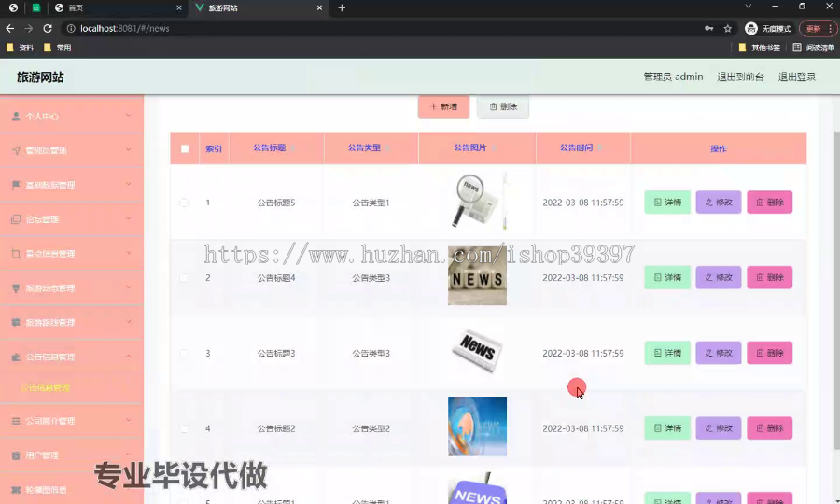Open 详情 for row 公告标题2
This screenshot has height=504, width=840.
667,428
